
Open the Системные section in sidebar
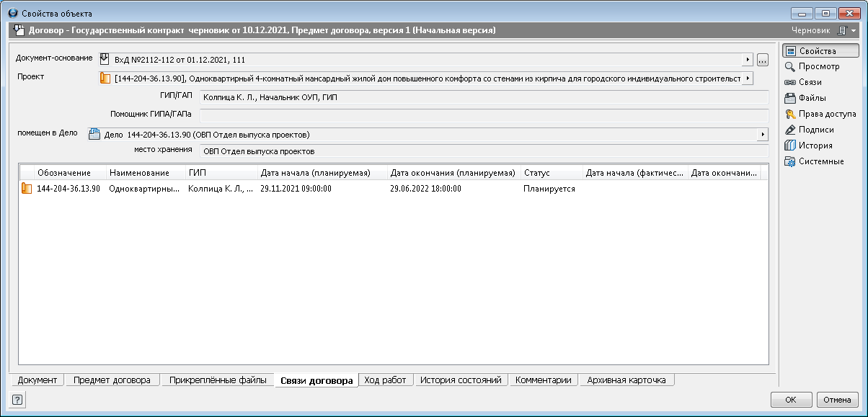click(x=820, y=161)
